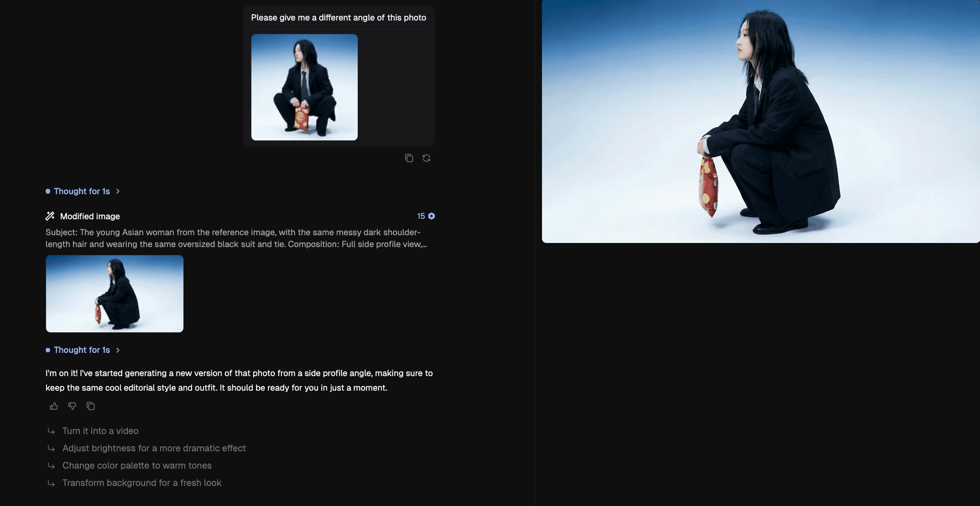Give the response a thumbs down
980x506 pixels.
tap(72, 406)
